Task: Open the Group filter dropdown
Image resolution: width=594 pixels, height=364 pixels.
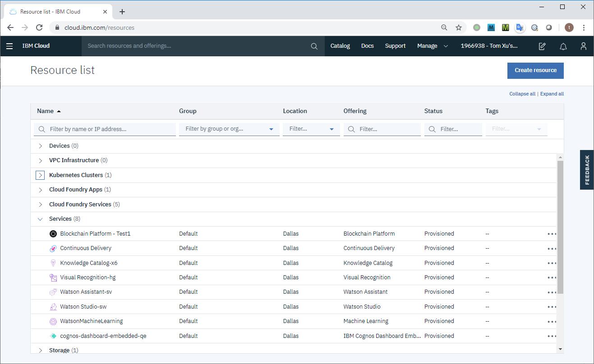Action: click(229, 129)
